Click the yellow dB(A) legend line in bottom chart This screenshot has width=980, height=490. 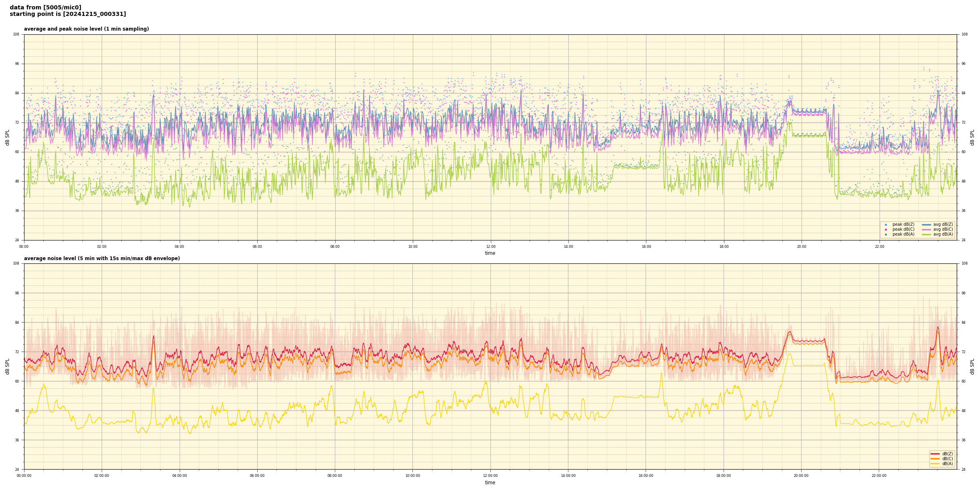tap(935, 463)
